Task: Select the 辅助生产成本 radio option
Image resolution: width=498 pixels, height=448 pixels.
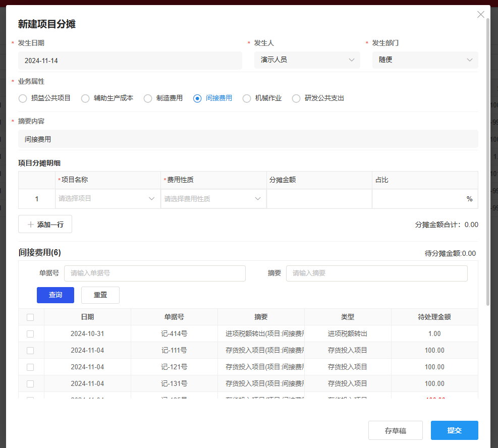Action: pyautogui.click(x=85, y=98)
